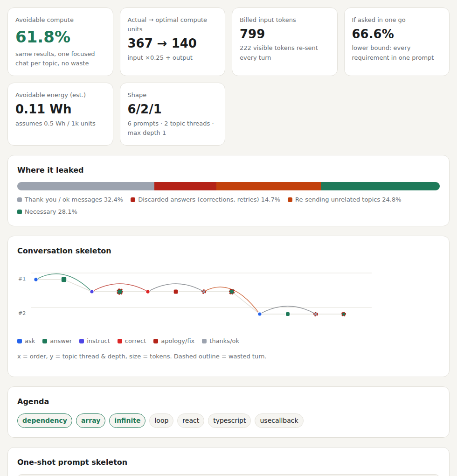457x476 pixels.
Task: Select the gray swatch beside Thank-you / ok messages
Action: 20,200
